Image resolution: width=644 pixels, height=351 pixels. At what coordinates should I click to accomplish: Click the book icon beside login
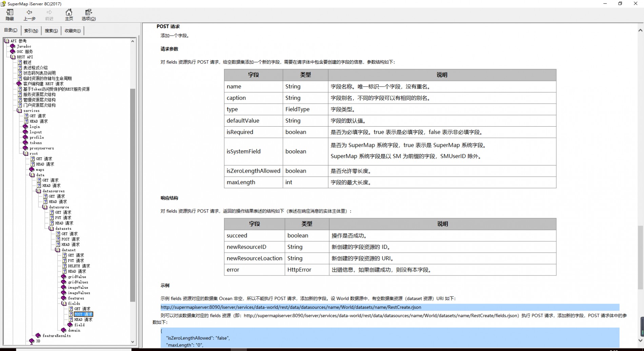click(25, 127)
